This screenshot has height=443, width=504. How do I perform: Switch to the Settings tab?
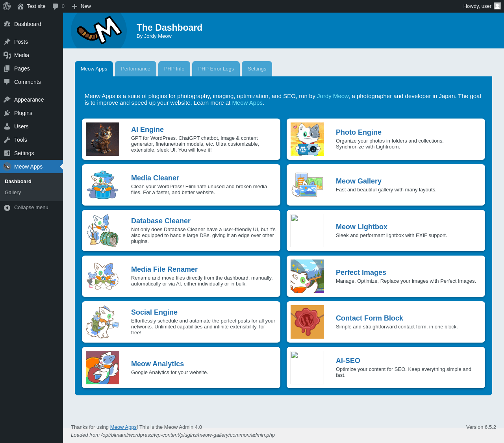tap(257, 69)
